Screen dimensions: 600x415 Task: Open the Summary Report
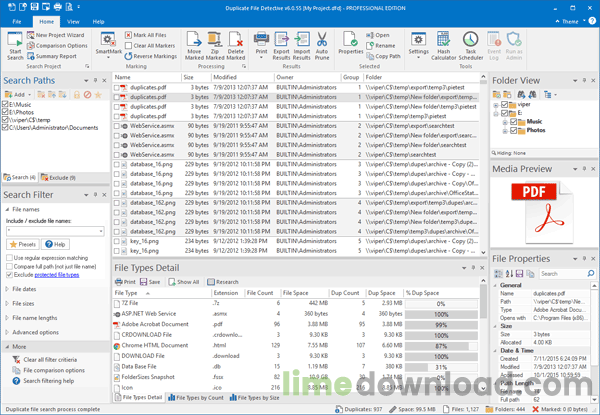(52, 56)
